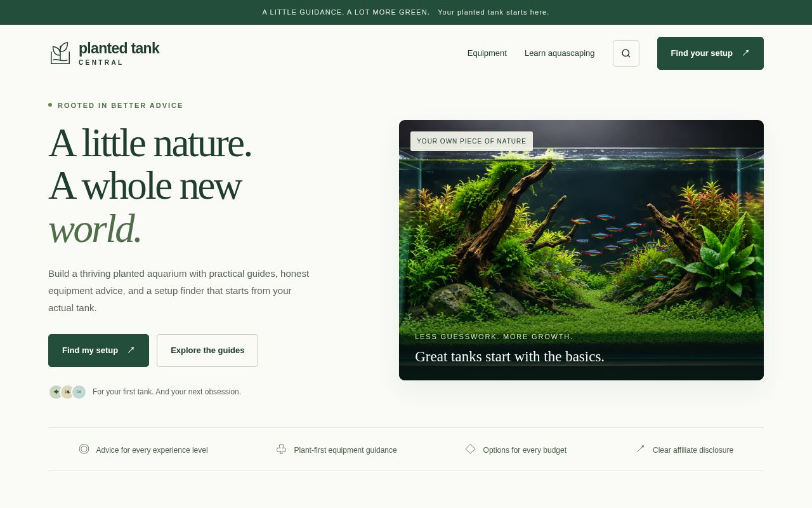Click the concentric circle icon beside experience level
Image resolution: width=812 pixels, height=508 pixels.
point(84,449)
